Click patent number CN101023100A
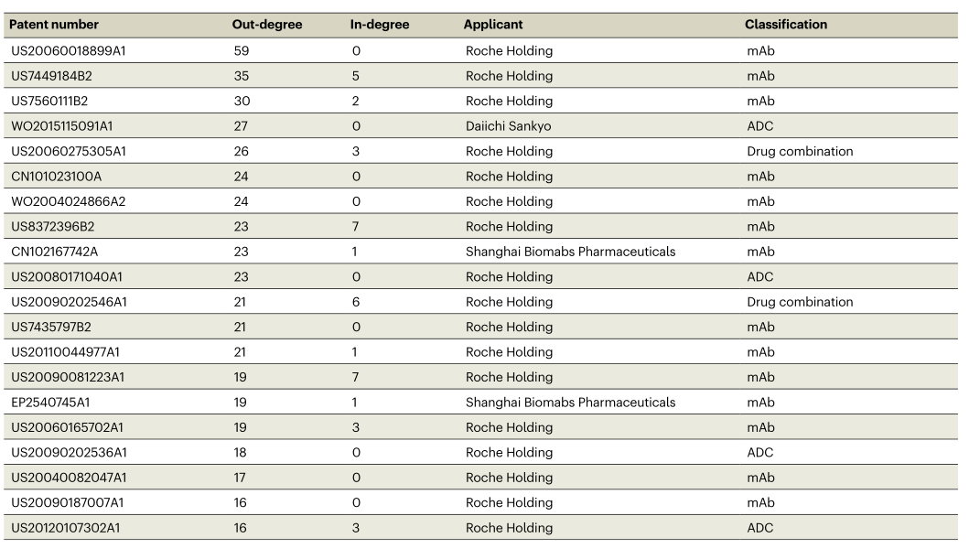 point(56,177)
